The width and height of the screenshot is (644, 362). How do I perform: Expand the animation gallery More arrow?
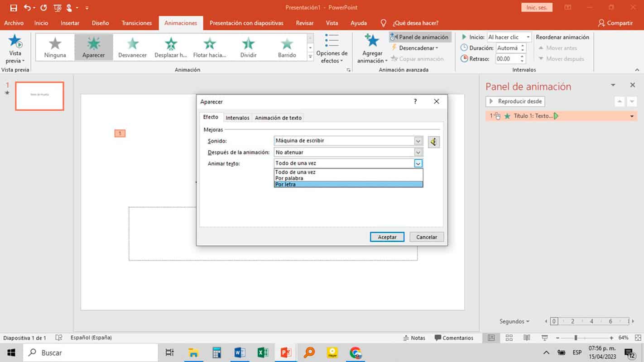[310, 57]
